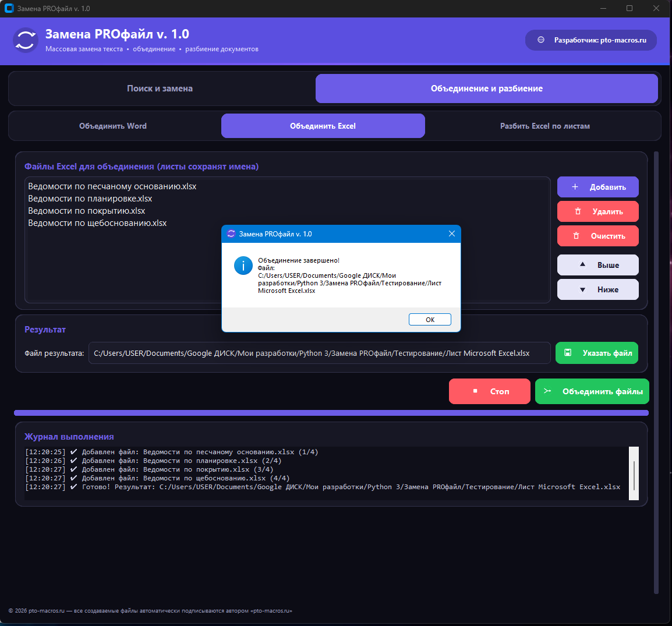Click trash icon on Очистить button

tap(575, 236)
